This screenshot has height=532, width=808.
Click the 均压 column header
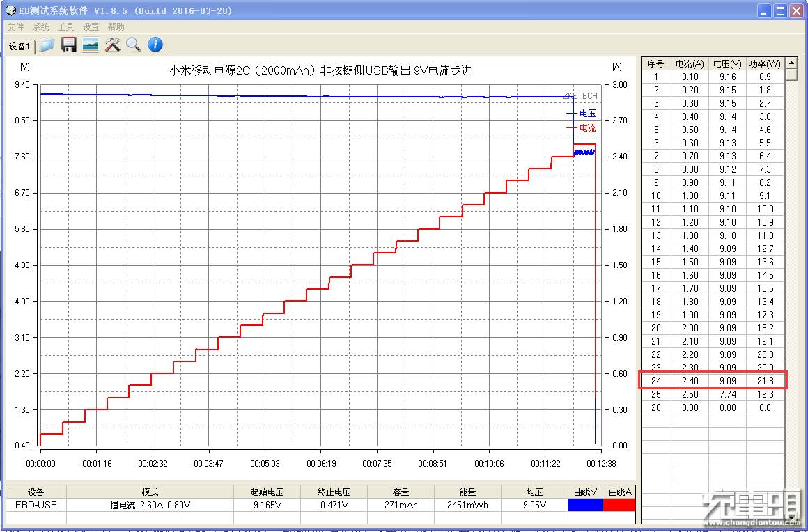pos(534,492)
